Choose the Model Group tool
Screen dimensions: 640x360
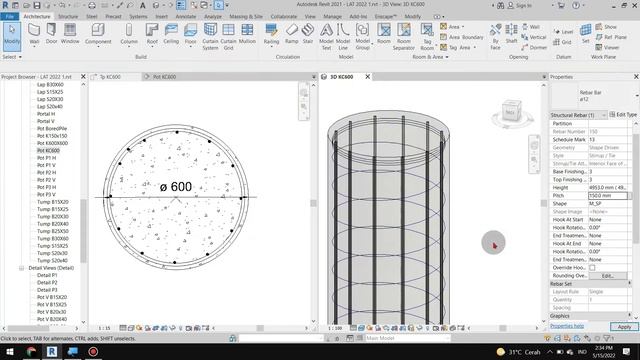tap(362, 37)
